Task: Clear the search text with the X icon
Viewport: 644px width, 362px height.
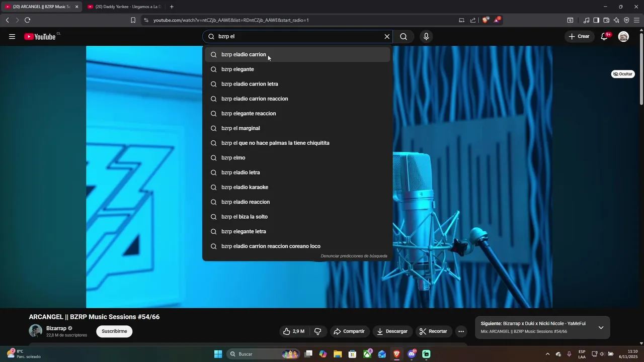Action: click(387, 37)
